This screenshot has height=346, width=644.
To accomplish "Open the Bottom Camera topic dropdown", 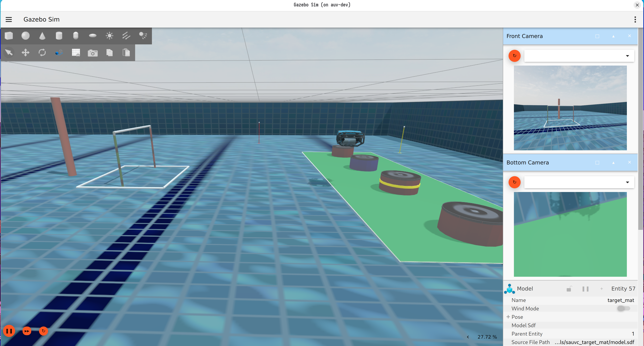I will [x=579, y=182].
